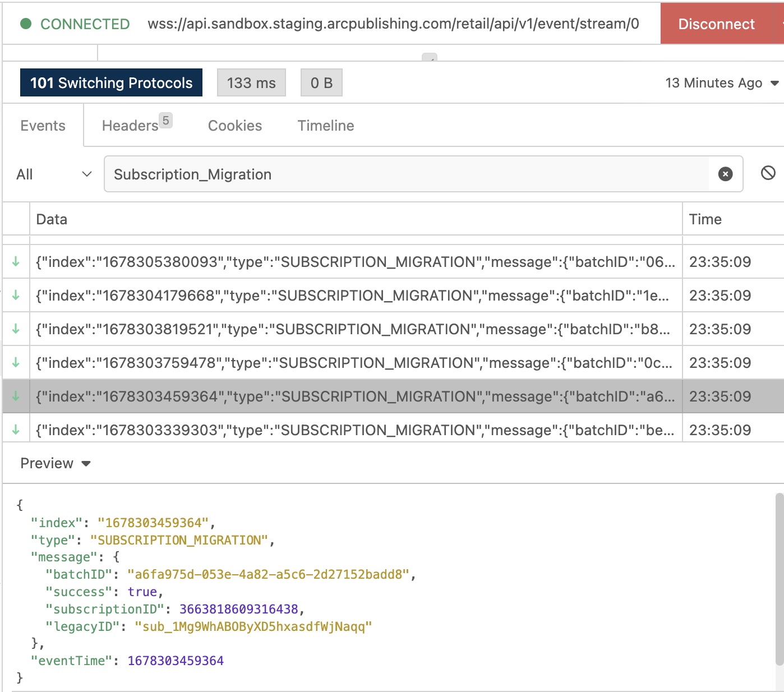This screenshot has height=692, width=784.
Task: Click the Disconnect button
Action: point(721,24)
